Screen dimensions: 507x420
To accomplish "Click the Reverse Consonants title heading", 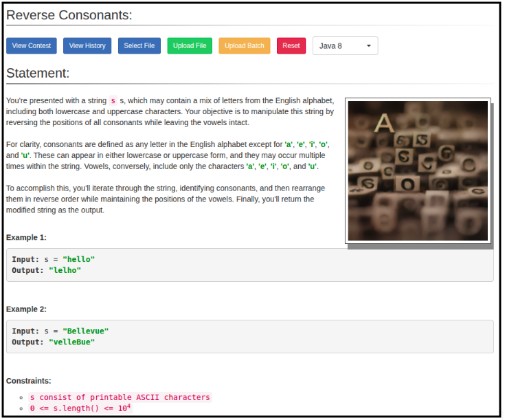I will [x=69, y=15].
